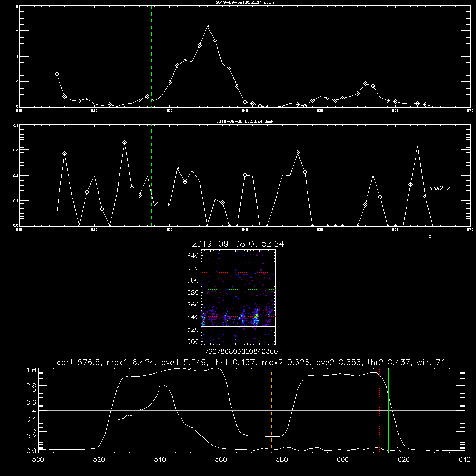Click the 'pos2 x' label

[439, 188]
